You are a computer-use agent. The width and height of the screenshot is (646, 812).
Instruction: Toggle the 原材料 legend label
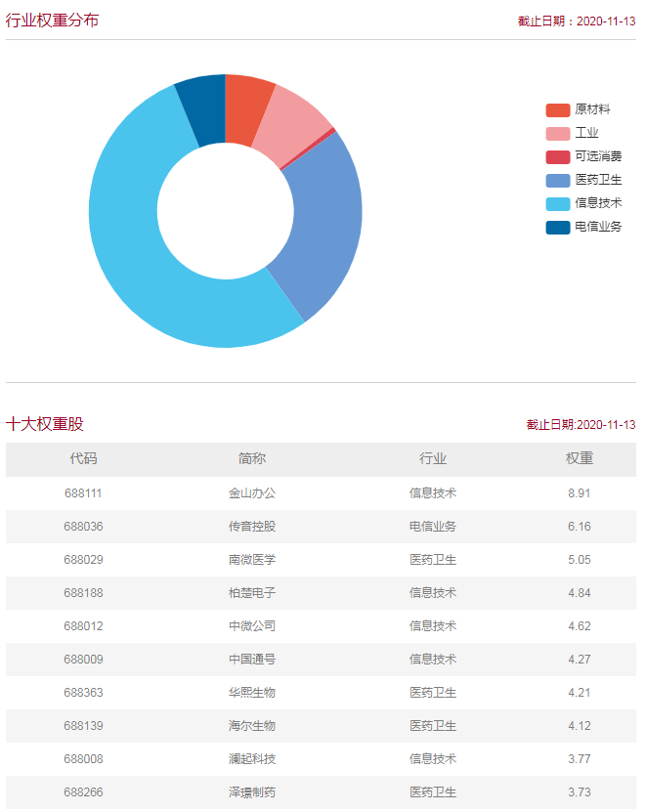point(592,109)
